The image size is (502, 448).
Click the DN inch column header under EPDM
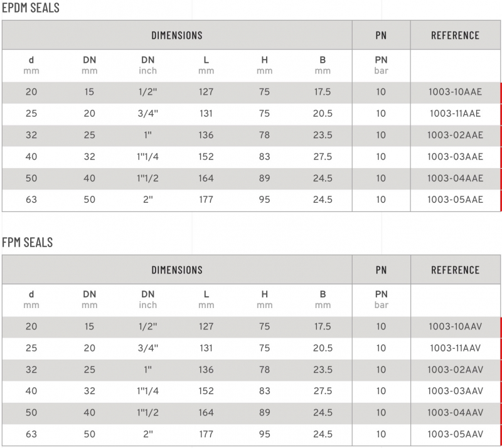(148, 65)
